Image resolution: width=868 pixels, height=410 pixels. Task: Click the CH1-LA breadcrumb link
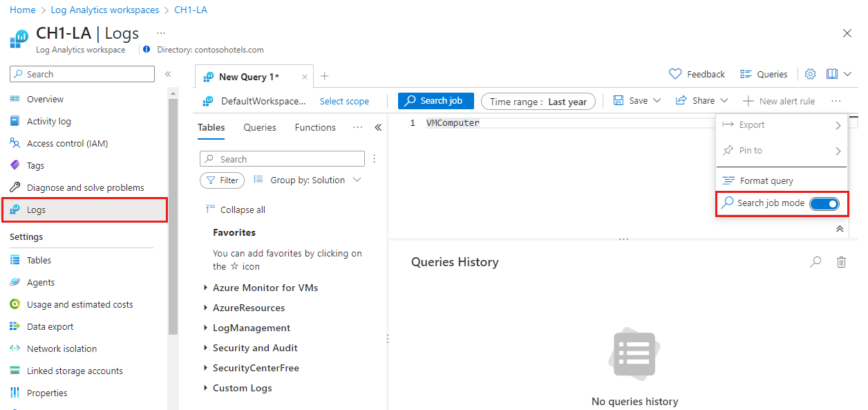(x=191, y=10)
